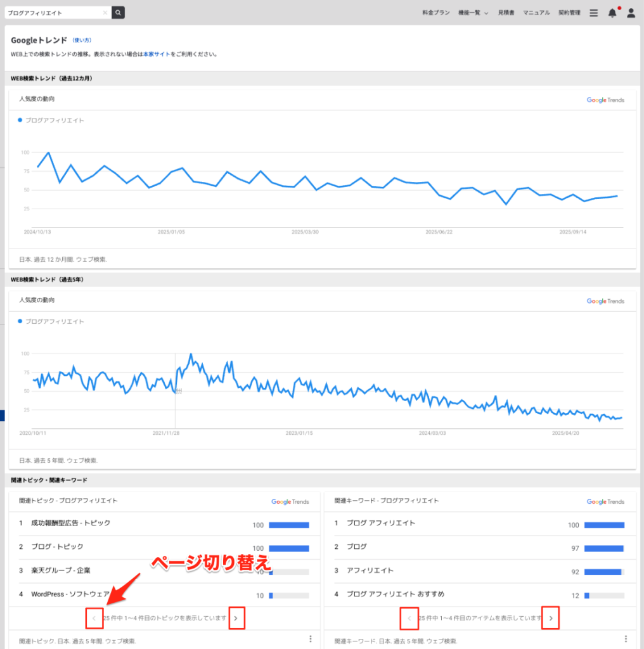Select the 契約管理 menu item
The height and width of the screenshot is (649, 644).
coord(569,13)
